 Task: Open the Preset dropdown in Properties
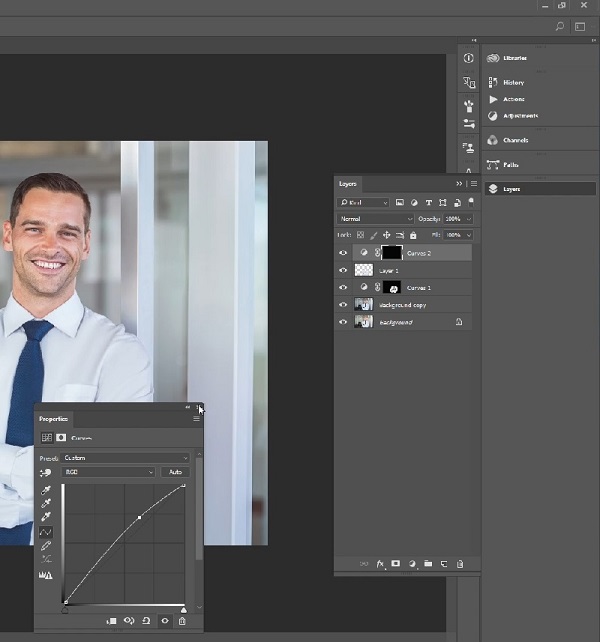pyautogui.click(x=125, y=457)
